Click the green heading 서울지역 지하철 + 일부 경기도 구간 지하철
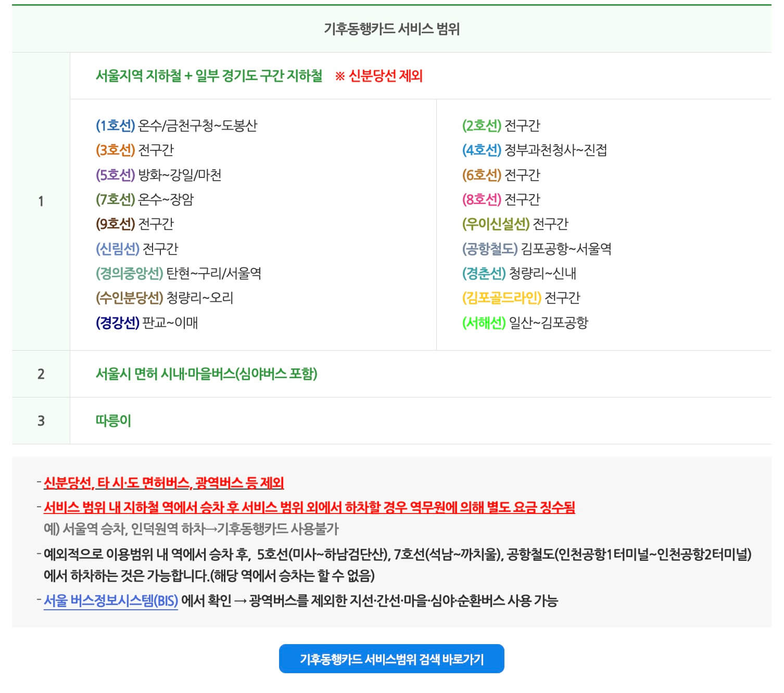The height and width of the screenshot is (693, 784). 209,76
